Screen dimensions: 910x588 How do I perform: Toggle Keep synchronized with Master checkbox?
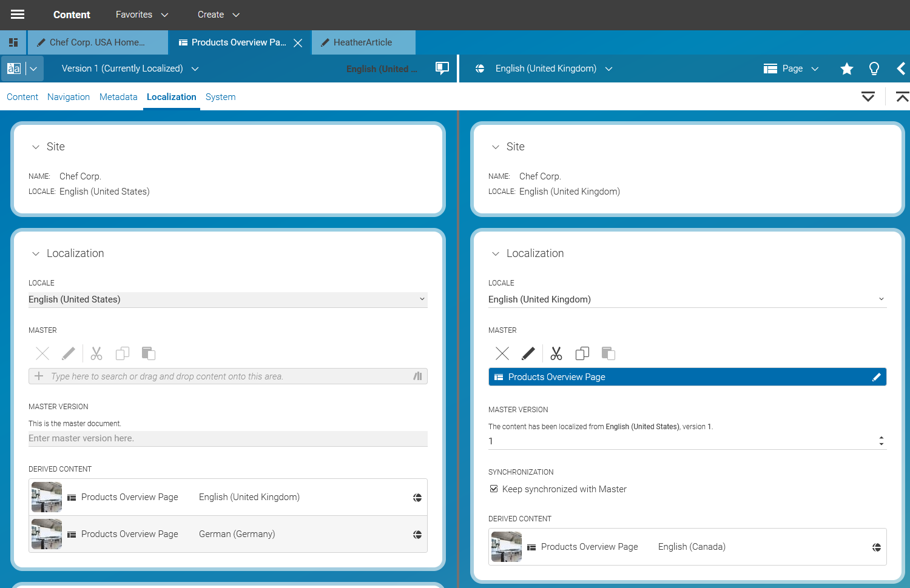coord(494,489)
